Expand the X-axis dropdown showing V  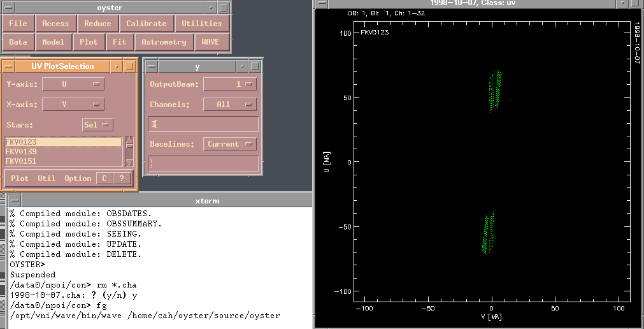[73, 104]
